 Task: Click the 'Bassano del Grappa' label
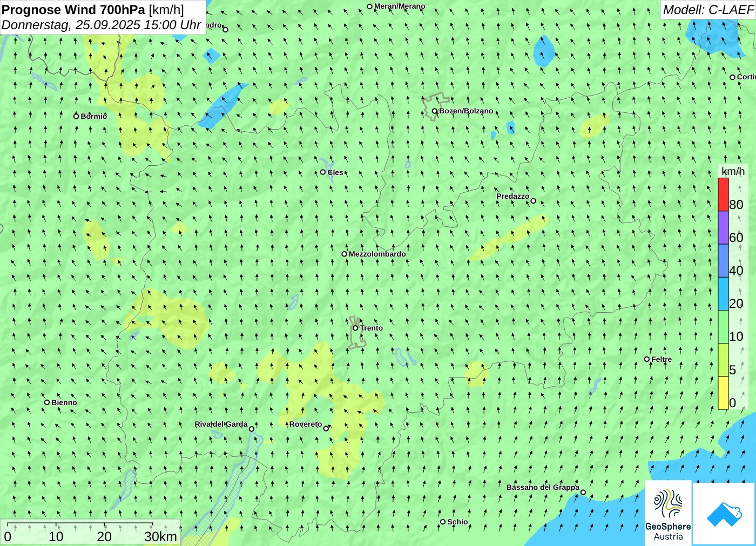tap(543, 487)
